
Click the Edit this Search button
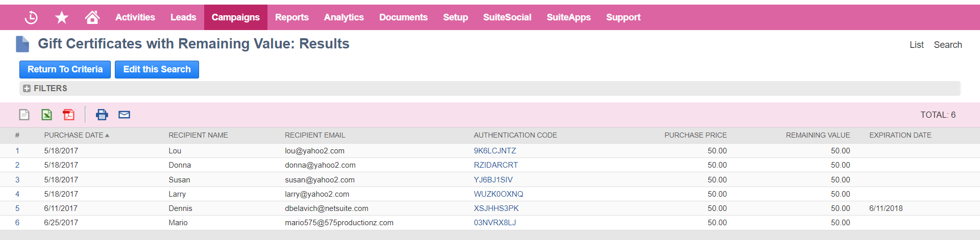(157, 69)
